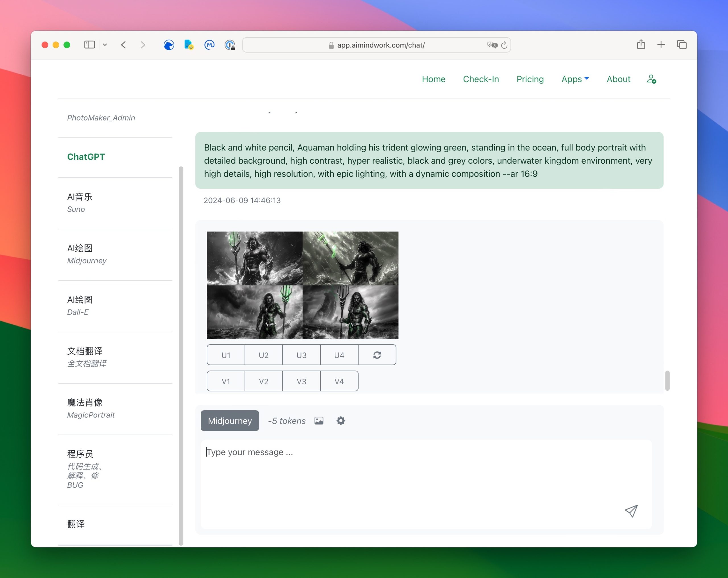This screenshot has height=578, width=728.
Task: Expand the Apps dropdown menu
Action: tap(575, 79)
